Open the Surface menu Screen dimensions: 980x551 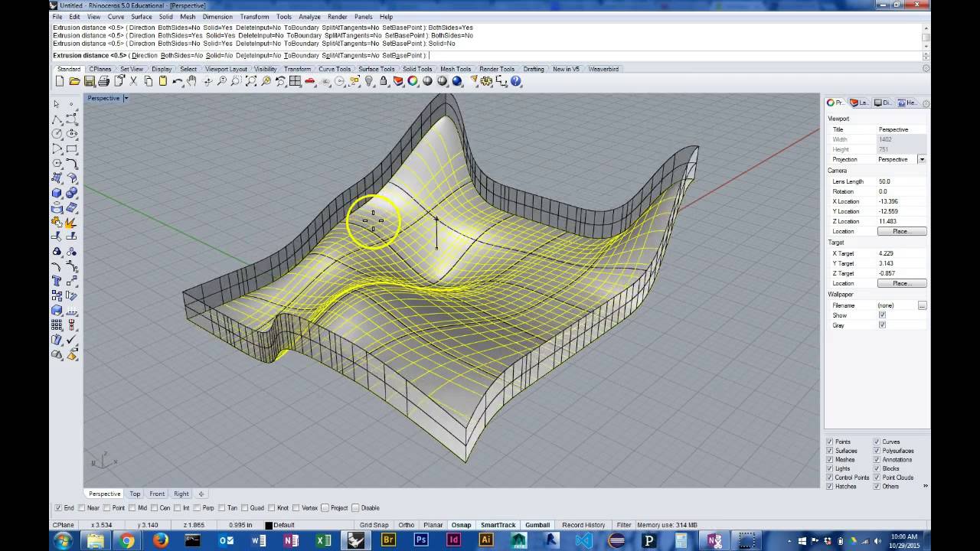click(x=142, y=16)
